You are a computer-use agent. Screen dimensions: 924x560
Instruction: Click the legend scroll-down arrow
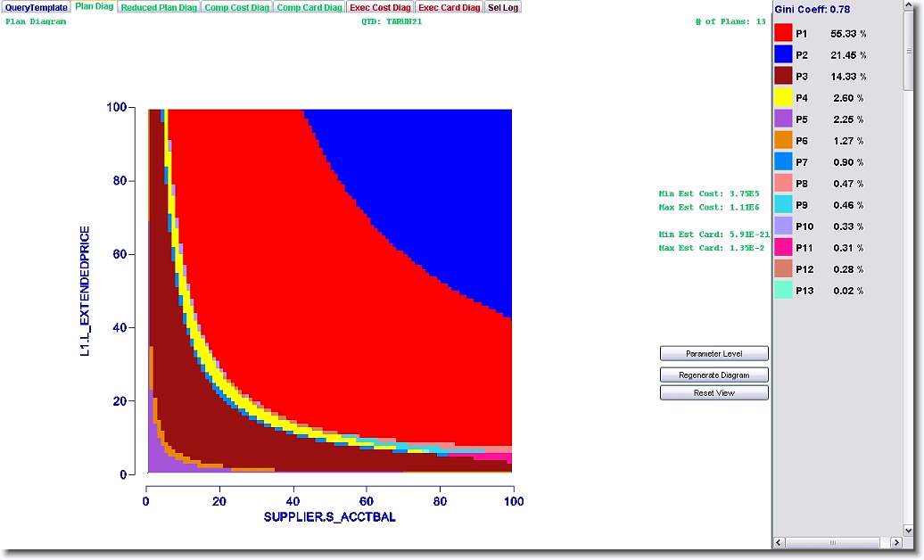[x=909, y=529]
